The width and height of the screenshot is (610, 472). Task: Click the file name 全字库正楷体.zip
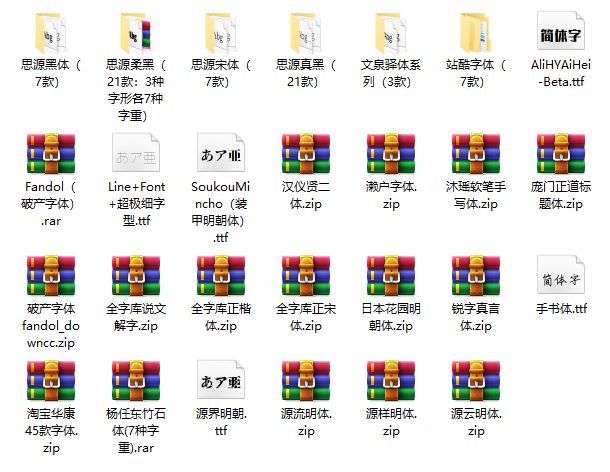(221, 317)
